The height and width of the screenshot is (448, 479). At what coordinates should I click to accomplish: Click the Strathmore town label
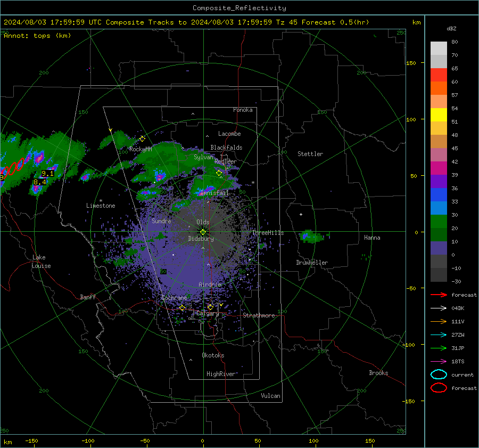click(x=259, y=315)
